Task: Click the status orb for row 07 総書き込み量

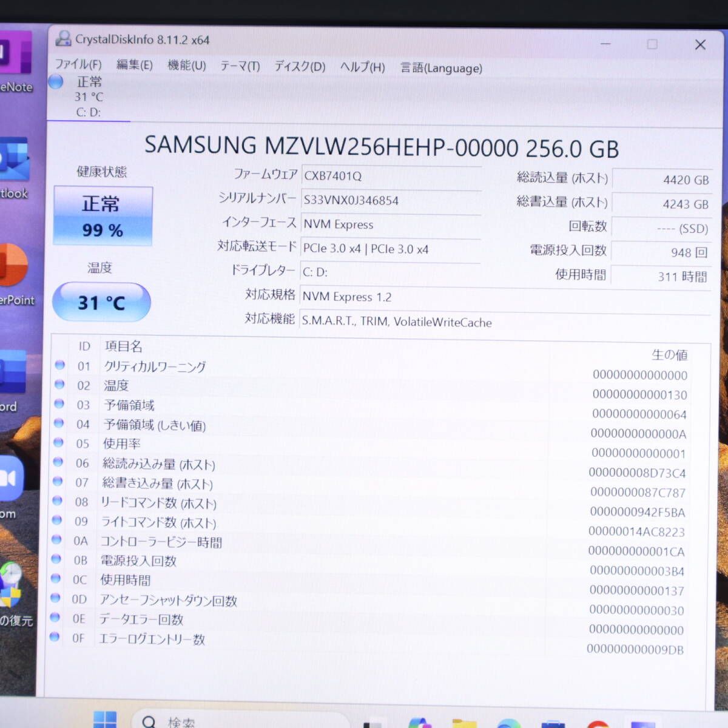Action: click(x=58, y=482)
